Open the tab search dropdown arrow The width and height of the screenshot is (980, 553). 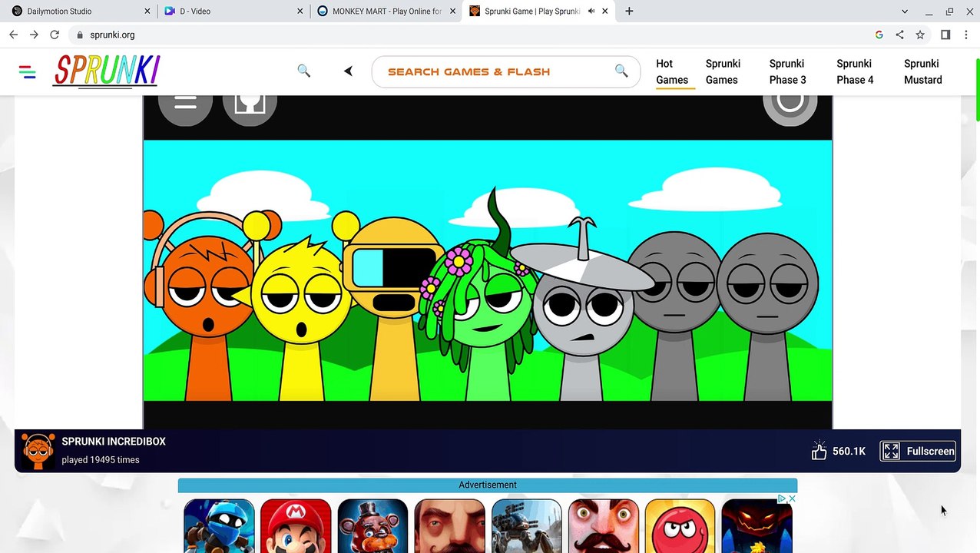click(x=905, y=11)
